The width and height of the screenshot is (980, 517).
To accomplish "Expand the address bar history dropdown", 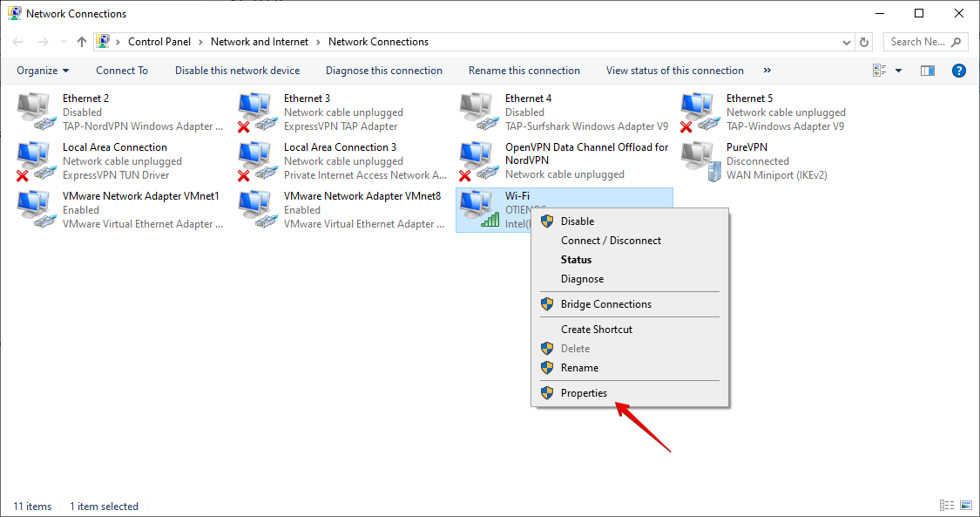I will [846, 43].
